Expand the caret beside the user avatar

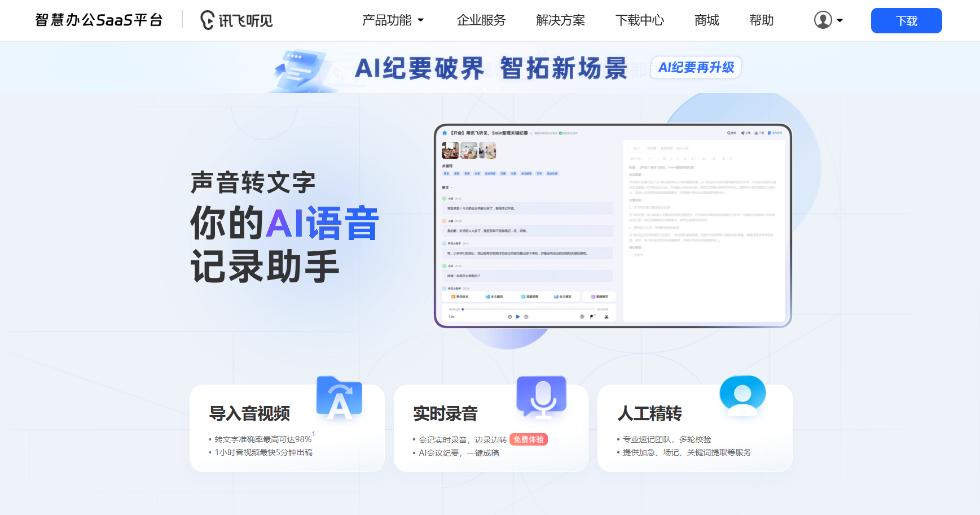click(x=840, y=21)
